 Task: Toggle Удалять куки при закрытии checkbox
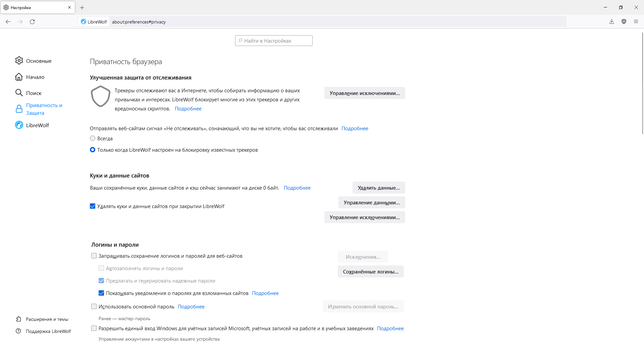[93, 206]
